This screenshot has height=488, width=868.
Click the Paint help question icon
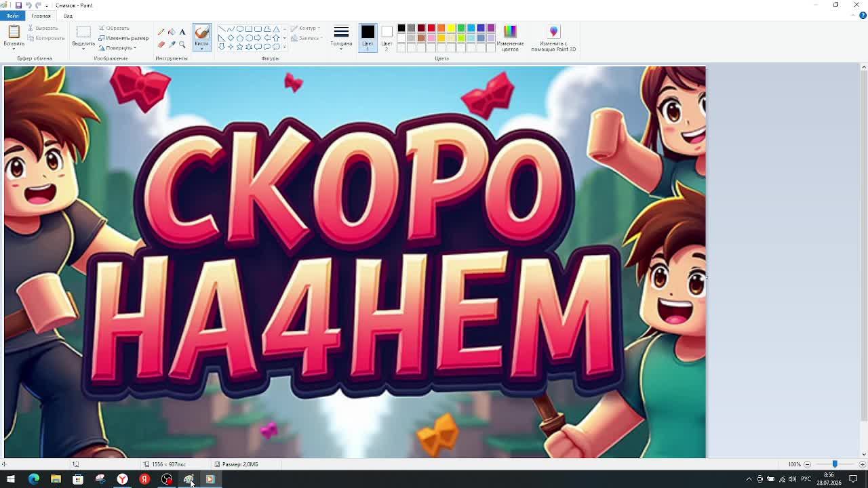[863, 15]
